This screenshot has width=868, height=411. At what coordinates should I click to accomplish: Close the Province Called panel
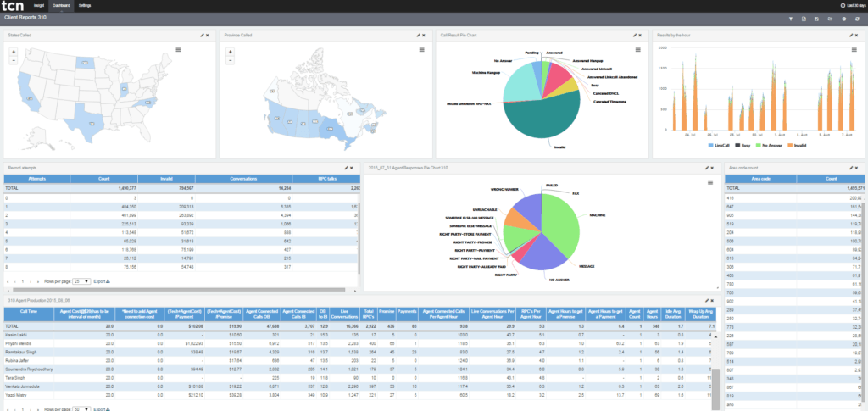[x=424, y=35]
